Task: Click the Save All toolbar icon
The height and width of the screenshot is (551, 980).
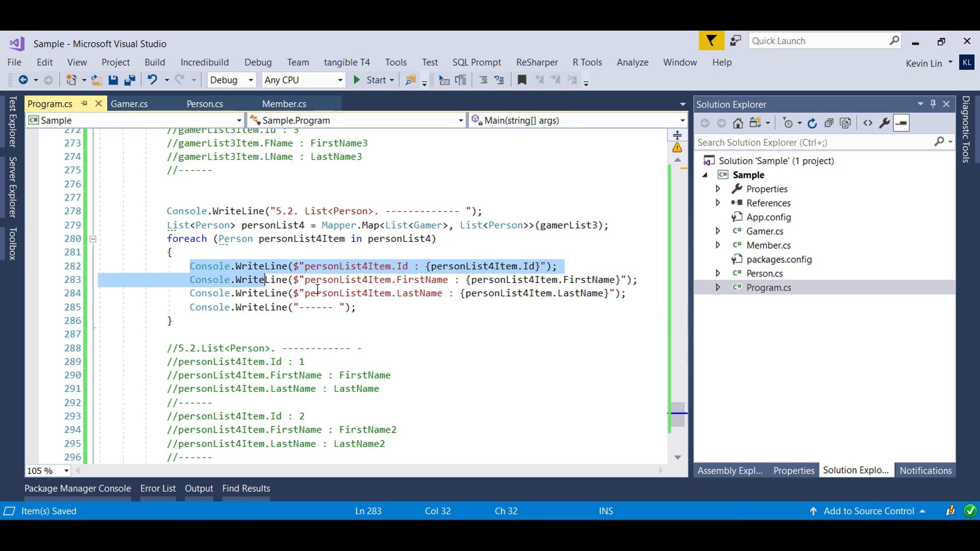Action: tap(130, 80)
